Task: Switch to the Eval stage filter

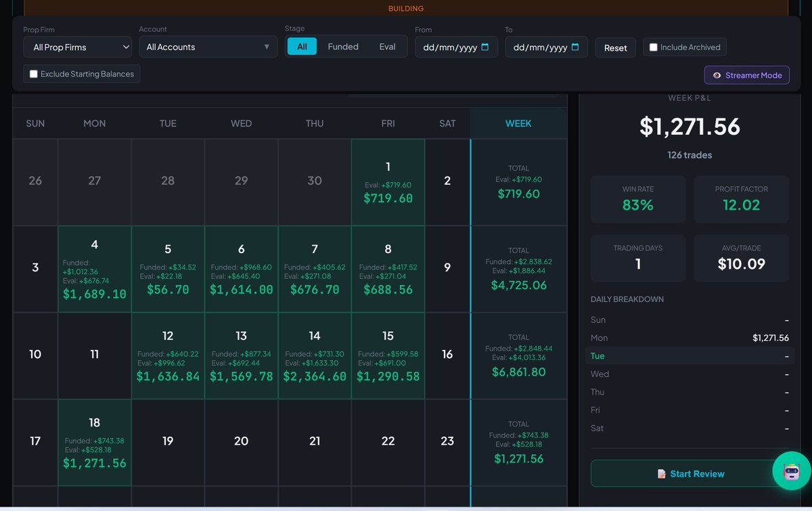Action: pos(387,46)
